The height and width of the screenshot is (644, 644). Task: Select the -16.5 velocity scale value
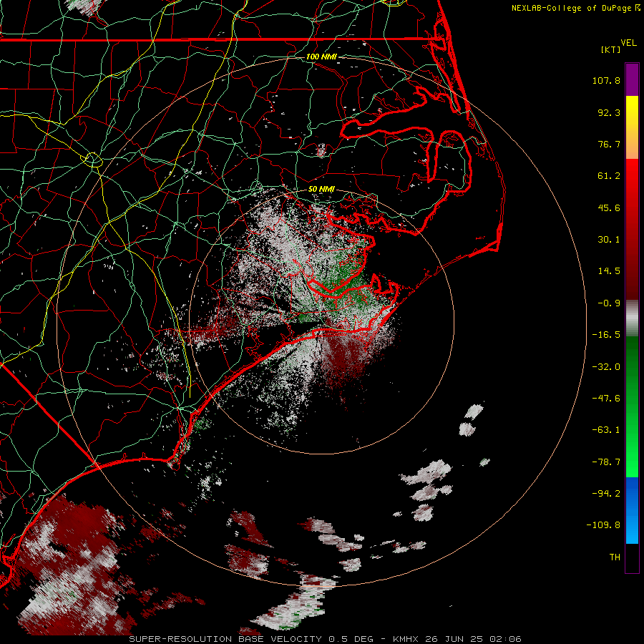coord(606,335)
